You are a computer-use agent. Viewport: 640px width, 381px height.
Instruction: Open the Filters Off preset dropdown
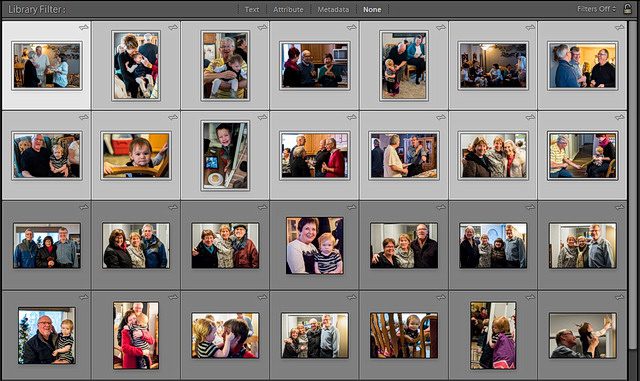[x=596, y=9]
